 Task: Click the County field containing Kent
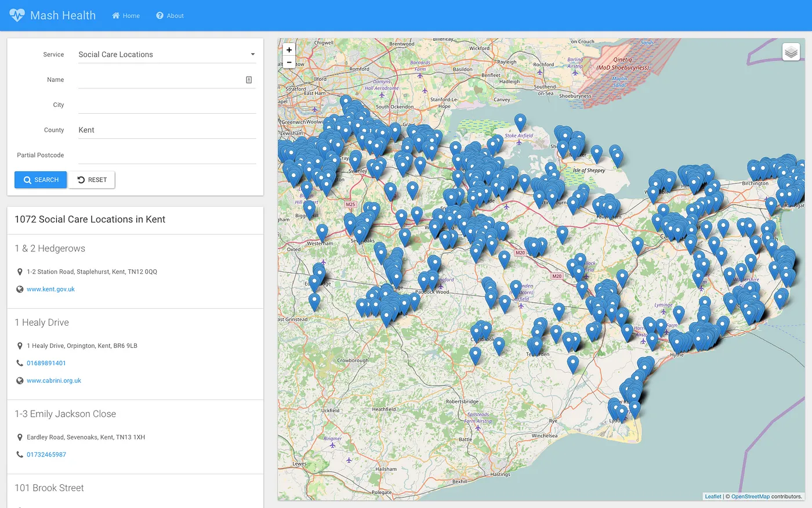point(167,130)
